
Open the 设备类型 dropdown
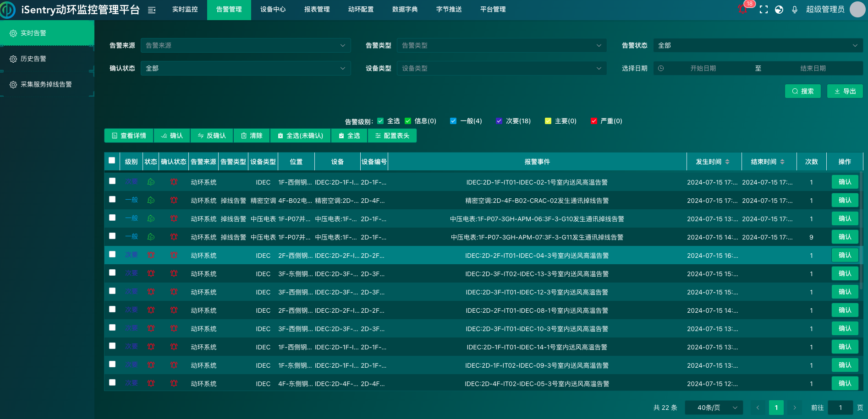502,68
